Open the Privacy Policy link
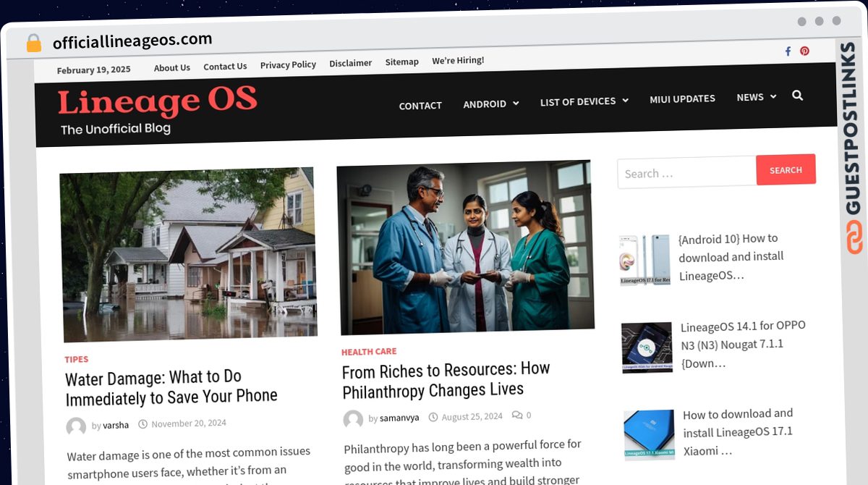The image size is (868, 485). click(x=288, y=64)
